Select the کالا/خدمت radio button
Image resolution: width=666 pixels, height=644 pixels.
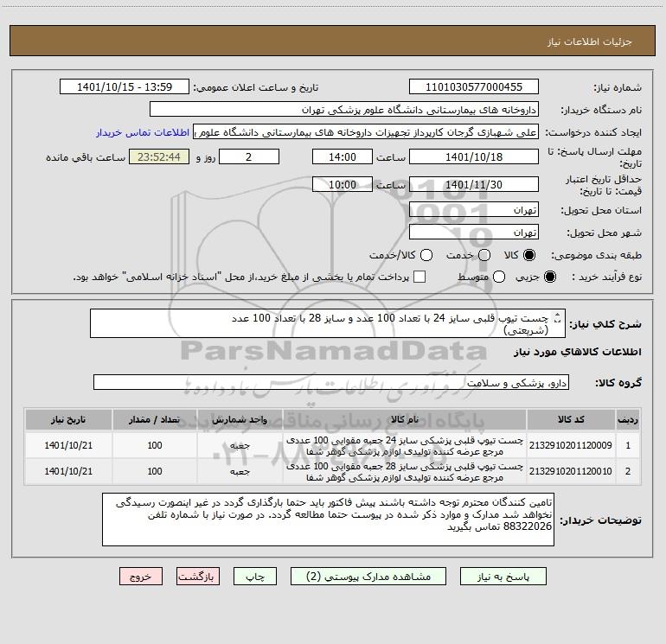point(426,255)
